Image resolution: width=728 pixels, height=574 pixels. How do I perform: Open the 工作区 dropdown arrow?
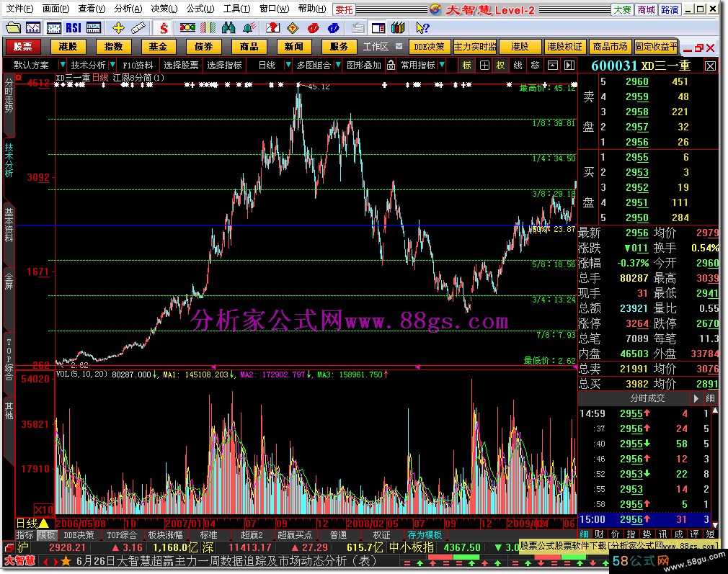399,46
